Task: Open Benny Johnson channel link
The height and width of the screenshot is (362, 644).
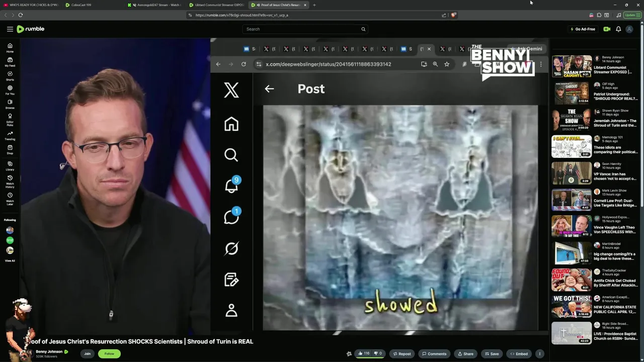Action: pyautogui.click(x=49, y=351)
